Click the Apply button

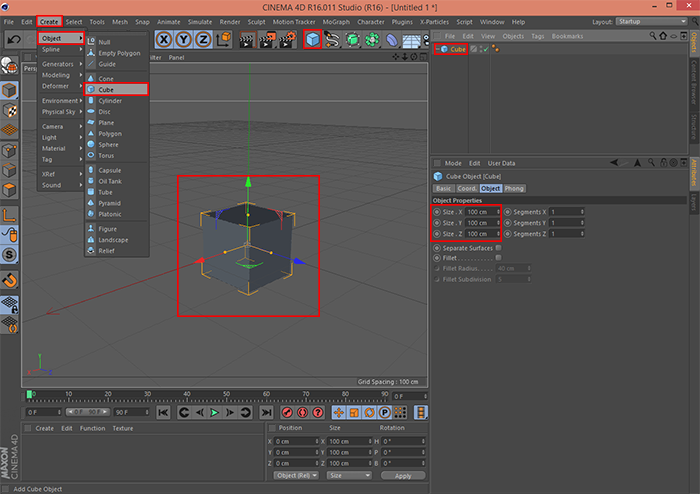(x=403, y=476)
